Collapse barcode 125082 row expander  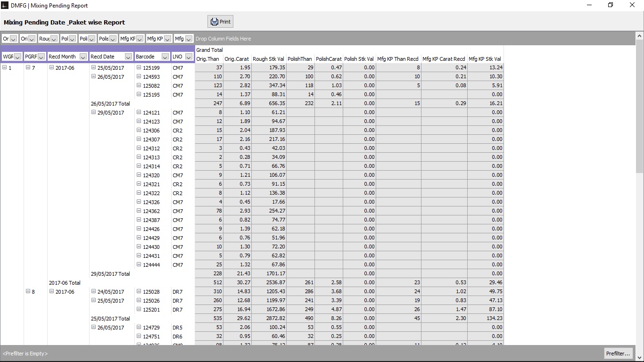(139, 85)
